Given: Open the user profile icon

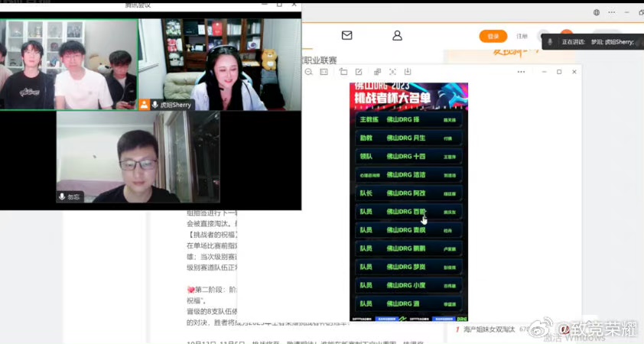Looking at the screenshot, I should click(x=397, y=36).
